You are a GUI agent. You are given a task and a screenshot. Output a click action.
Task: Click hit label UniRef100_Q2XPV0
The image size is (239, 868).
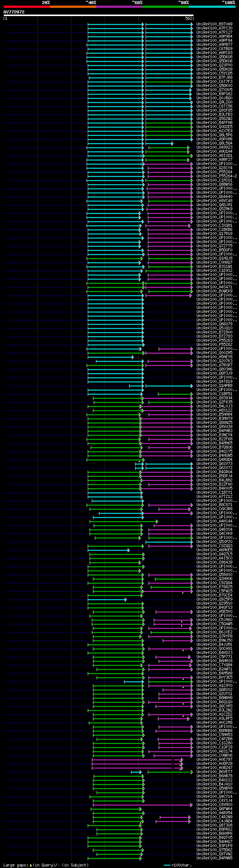214,65
